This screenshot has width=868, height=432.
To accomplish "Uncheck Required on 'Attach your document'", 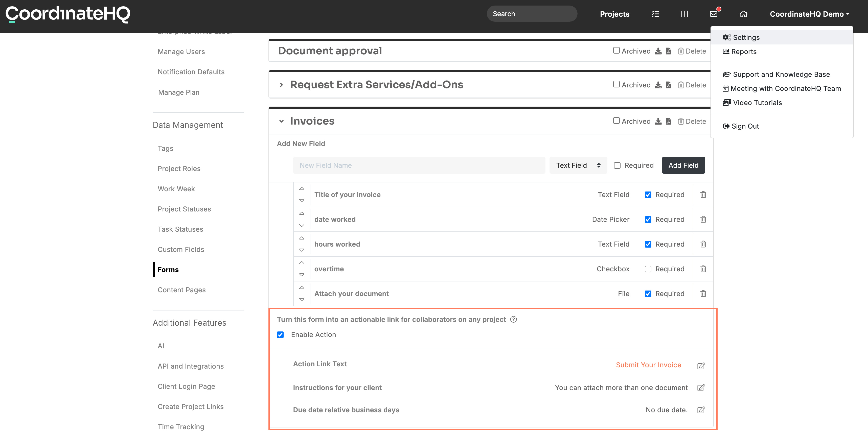I will click(648, 294).
